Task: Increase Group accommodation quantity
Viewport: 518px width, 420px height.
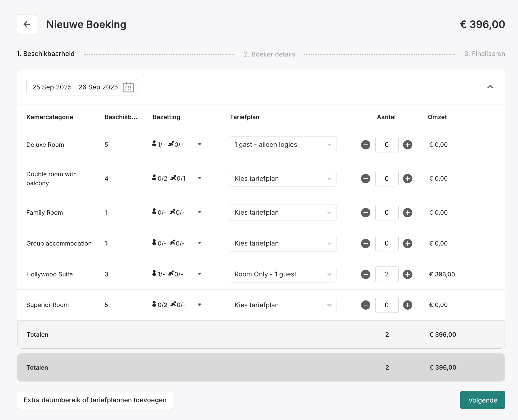Action: point(408,243)
